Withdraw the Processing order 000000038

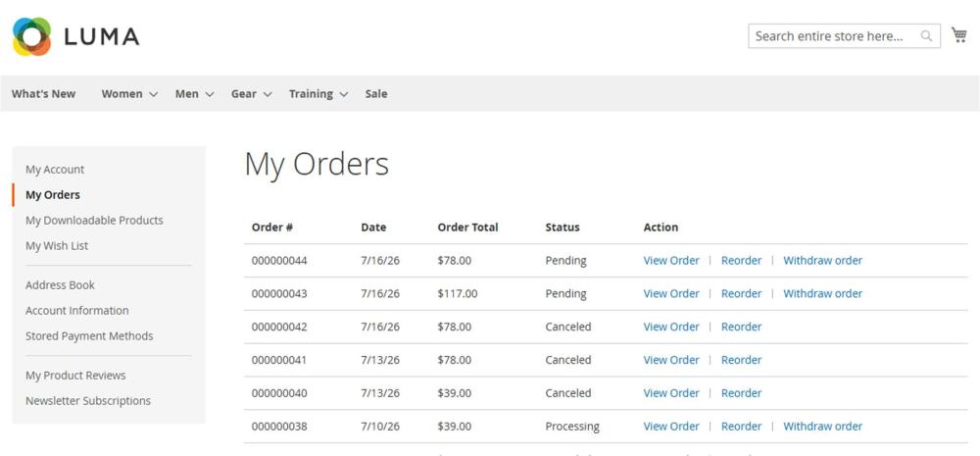pos(822,426)
